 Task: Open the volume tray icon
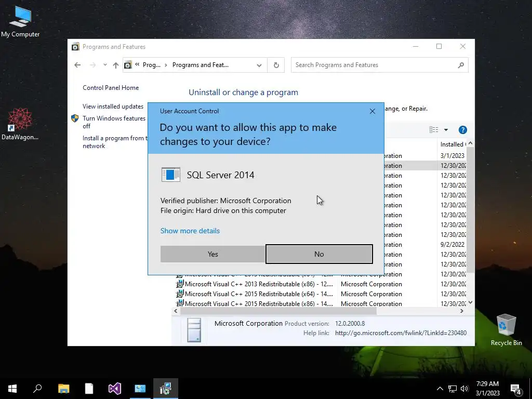click(464, 389)
